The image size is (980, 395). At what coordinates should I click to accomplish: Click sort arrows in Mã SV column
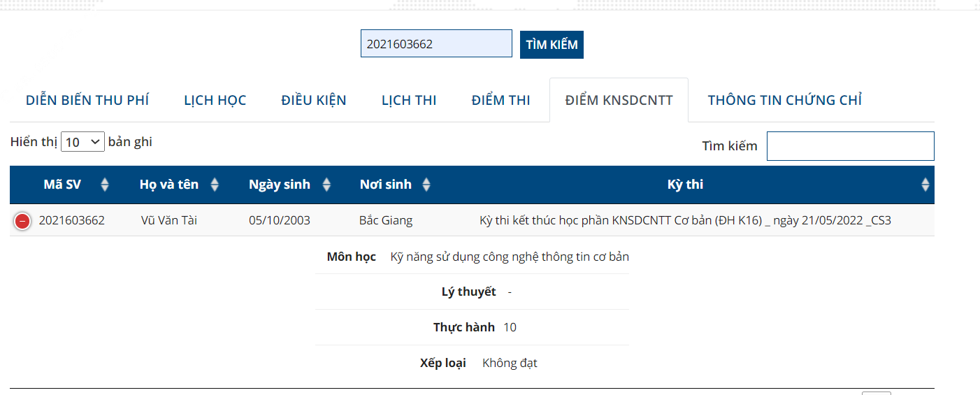105,185
